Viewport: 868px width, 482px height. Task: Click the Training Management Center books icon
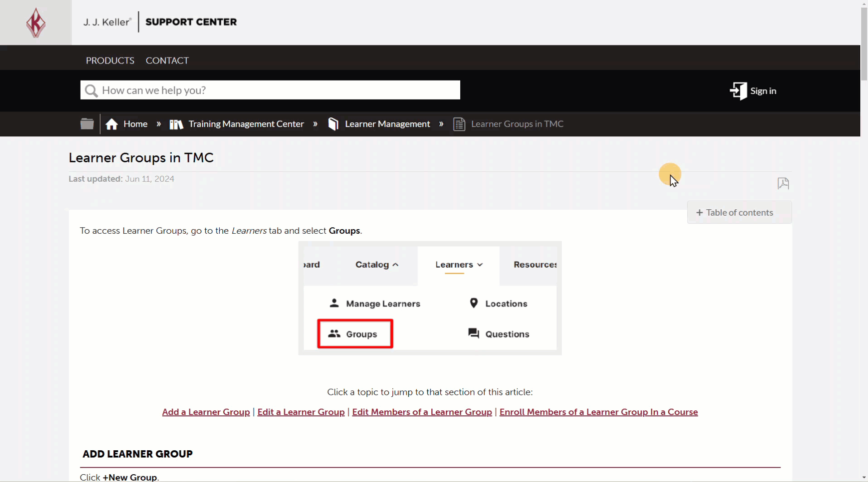click(x=176, y=124)
